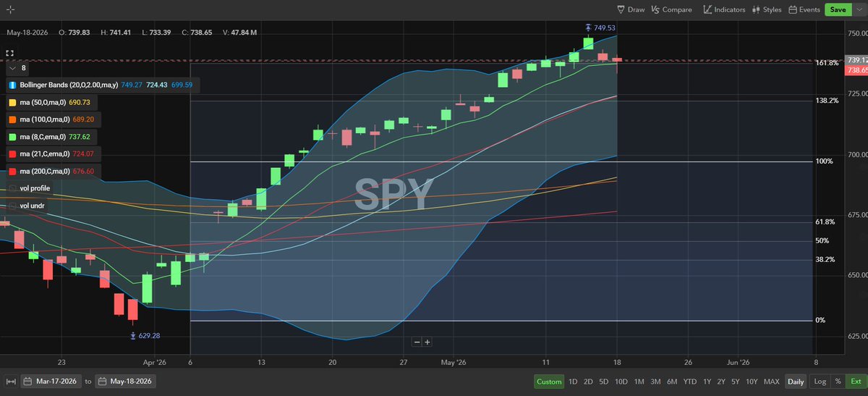
Task: Open the May-18-2026 end date picker
Action: (x=125, y=382)
